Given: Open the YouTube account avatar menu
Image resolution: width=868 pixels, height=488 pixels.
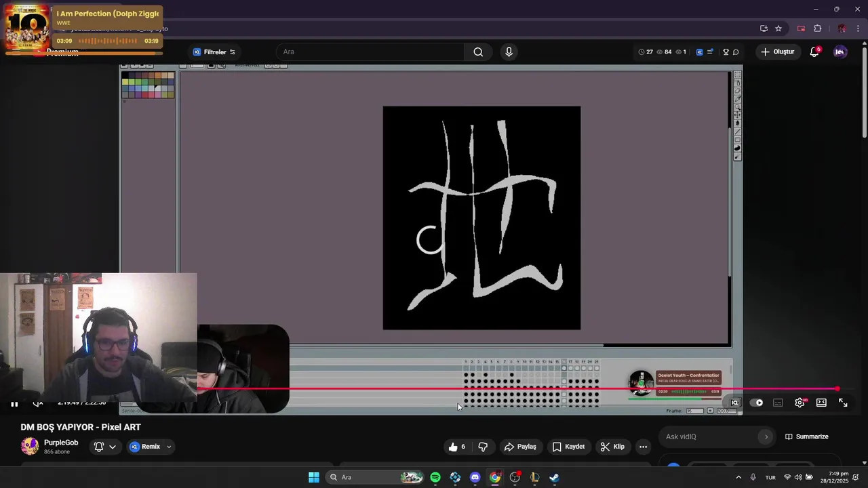Looking at the screenshot, I should click(840, 52).
